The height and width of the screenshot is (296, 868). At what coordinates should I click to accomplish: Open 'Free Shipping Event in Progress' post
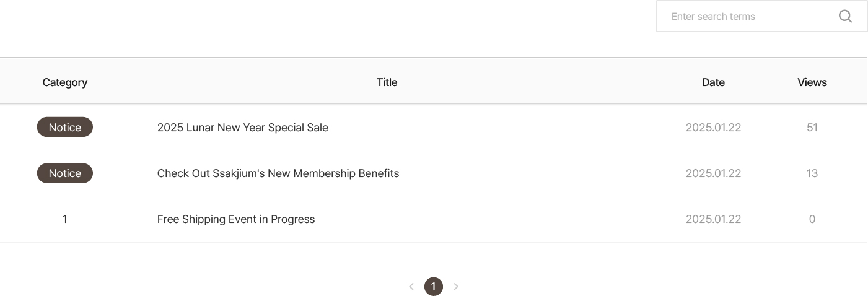pyautogui.click(x=236, y=219)
